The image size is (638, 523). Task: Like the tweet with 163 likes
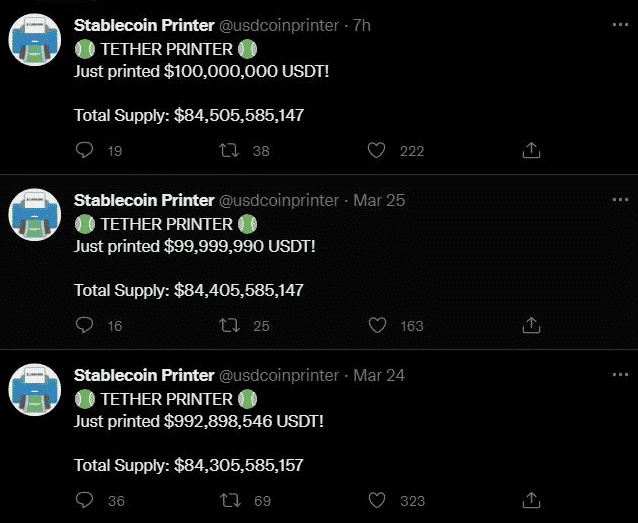coord(377,325)
